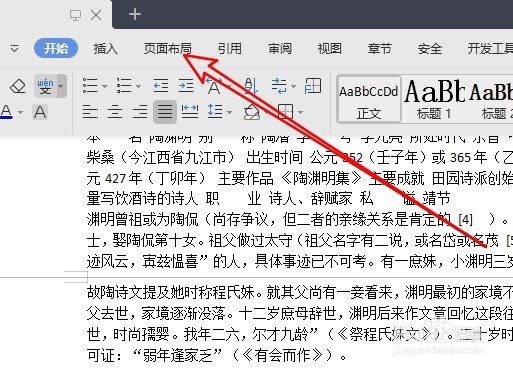
Task: Open the borders dropdown arrow
Action: [301, 112]
